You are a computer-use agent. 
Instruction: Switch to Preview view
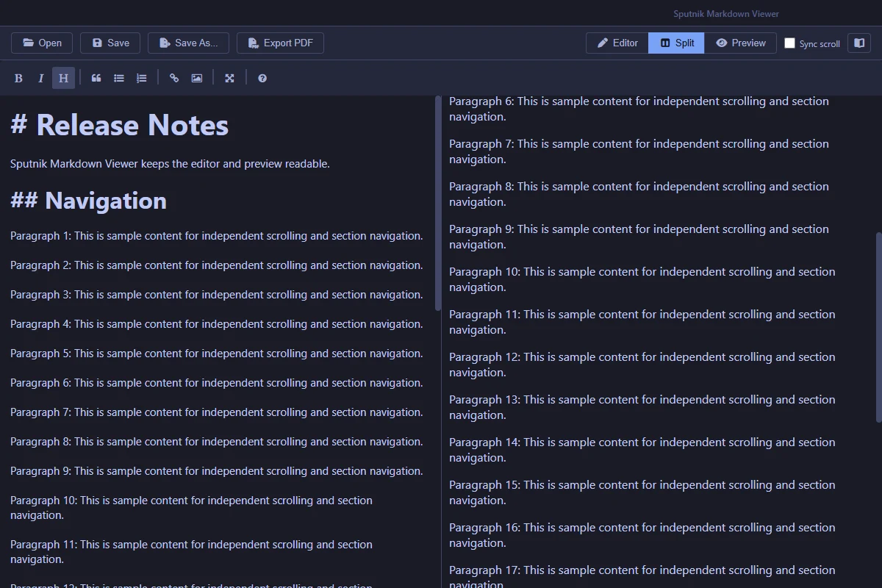pyautogui.click(x=740, y=43)
